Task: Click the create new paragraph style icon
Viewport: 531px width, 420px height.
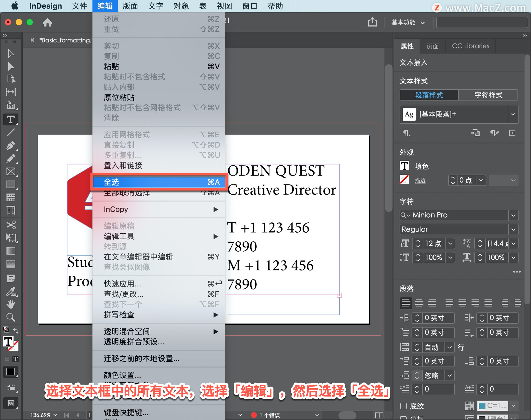Action: click(512, 133)
